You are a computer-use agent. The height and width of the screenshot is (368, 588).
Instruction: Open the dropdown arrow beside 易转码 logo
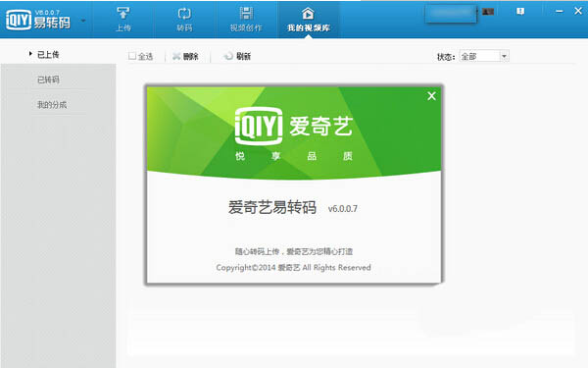coord(83,21)
